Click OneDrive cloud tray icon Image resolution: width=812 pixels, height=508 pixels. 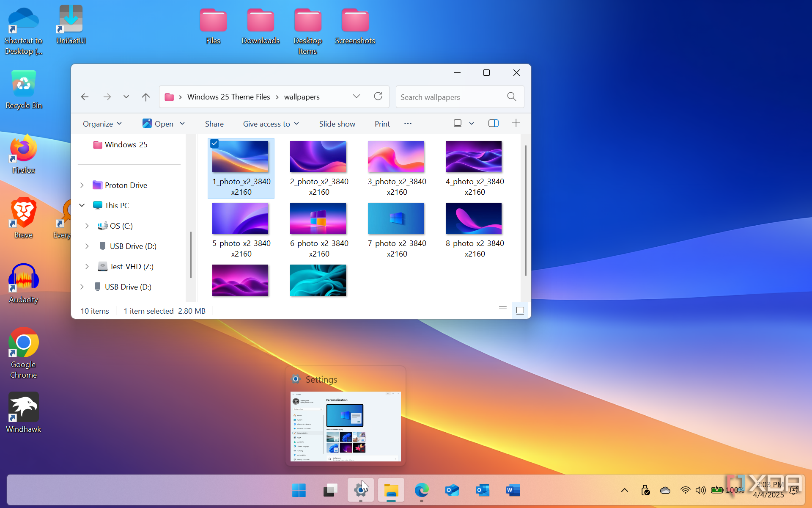[665, 490]
